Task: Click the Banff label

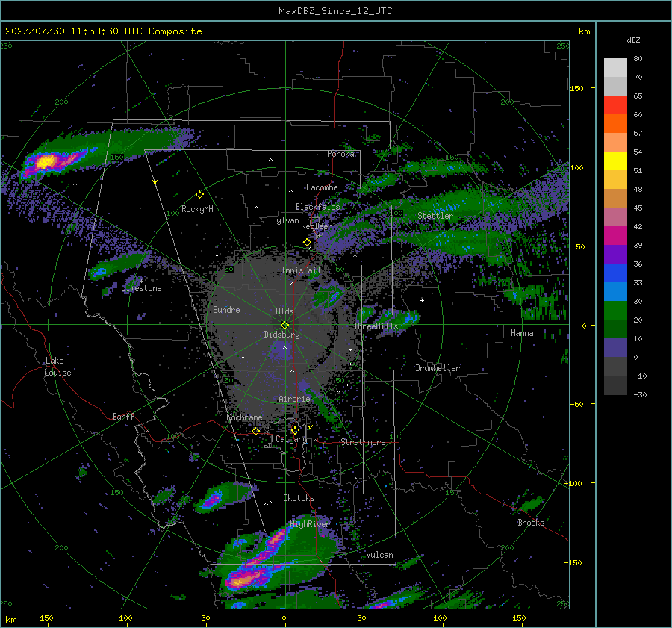Action: point(123,416)
